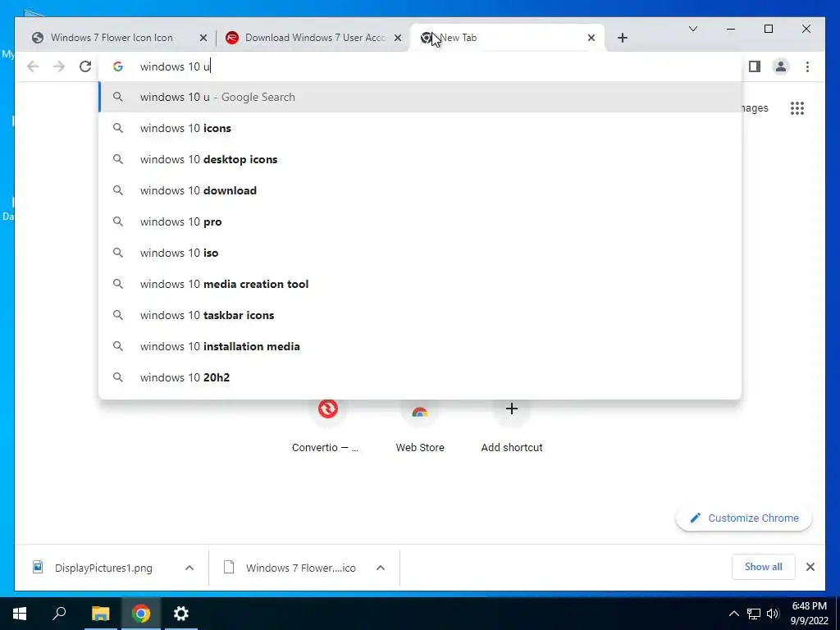Viewport: 840px width, 630px height.
Task: Expand options for Windows 7 Flower ico download
Action: tap(381, 568)
